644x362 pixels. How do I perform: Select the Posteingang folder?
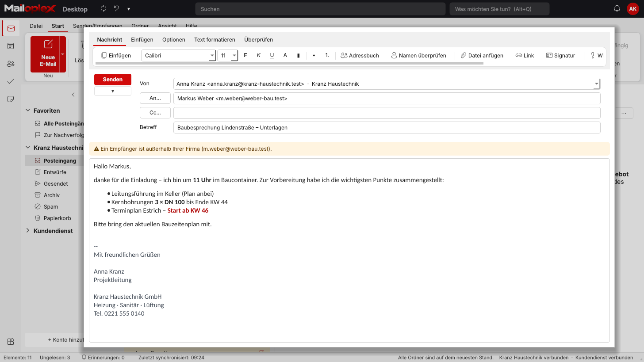click(x=54, y=160)
